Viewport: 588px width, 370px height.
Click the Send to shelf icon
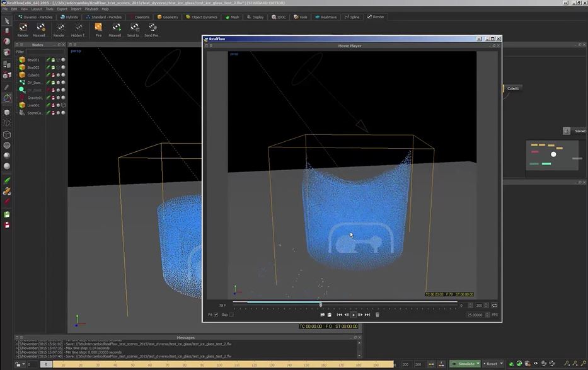tap(134, 27)
